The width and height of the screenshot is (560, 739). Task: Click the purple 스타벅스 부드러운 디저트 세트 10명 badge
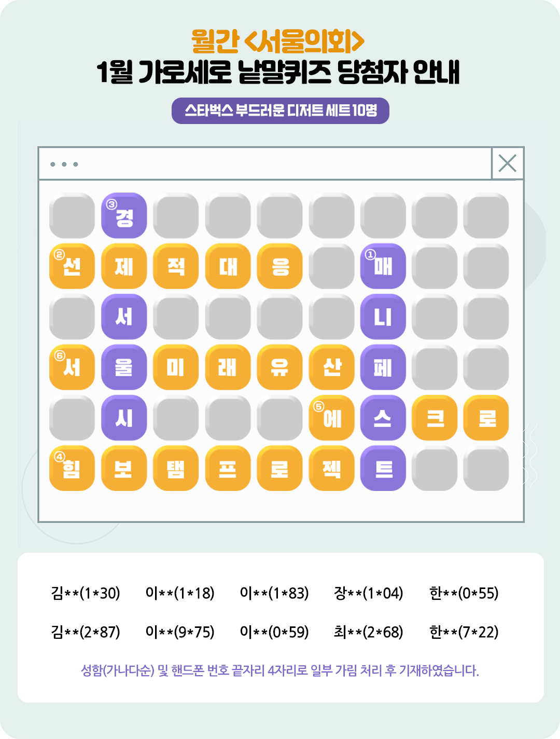click(x=281, y=111)
